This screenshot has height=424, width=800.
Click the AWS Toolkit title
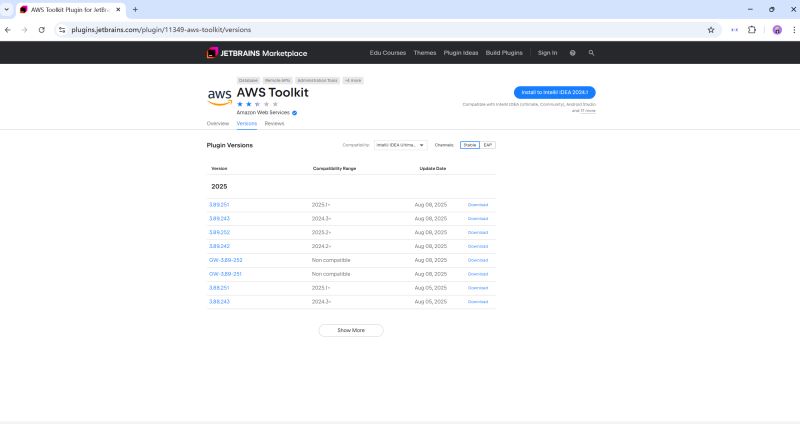[x=272, y=92]
